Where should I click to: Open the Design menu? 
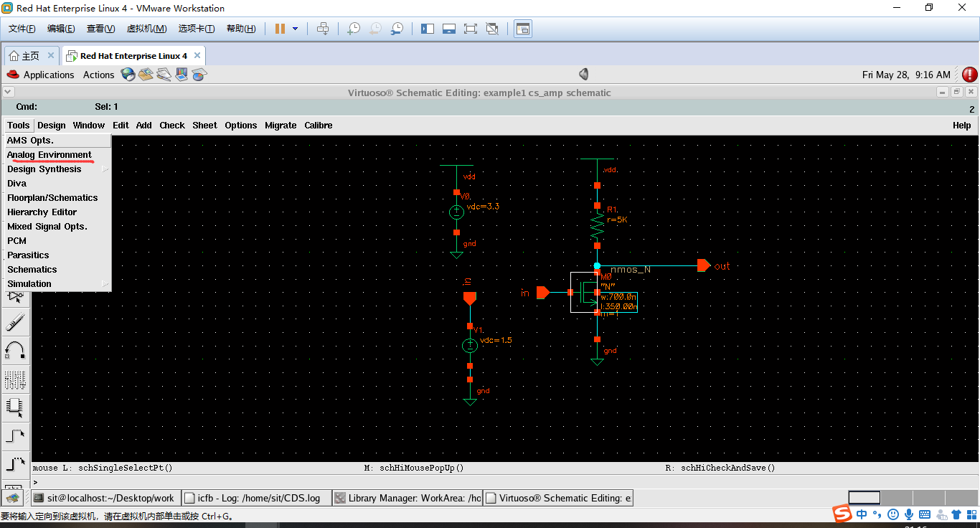[x=52, y=125]
